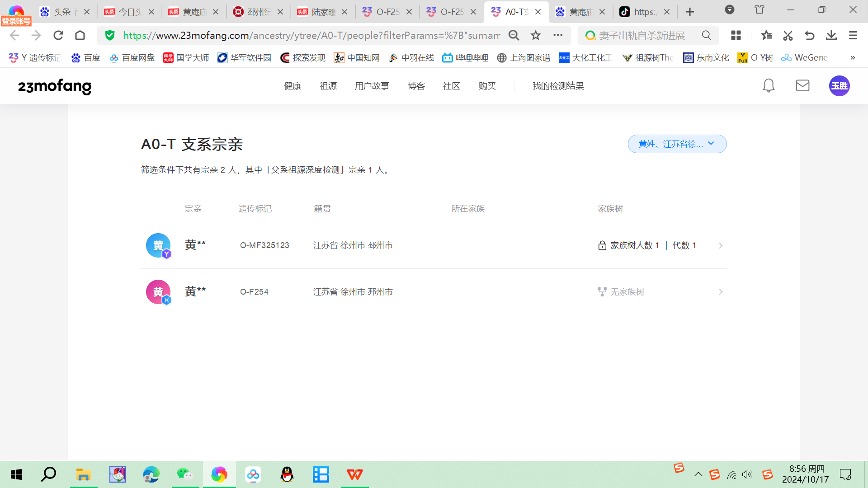
Task: Open 中国知网 bookmark
Action: tap(357, 57)
